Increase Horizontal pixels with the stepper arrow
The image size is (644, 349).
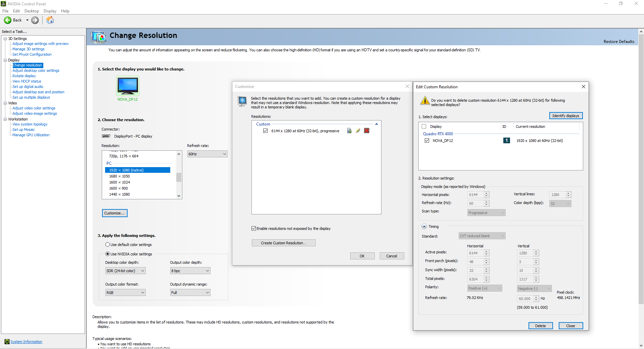(487, 193)
